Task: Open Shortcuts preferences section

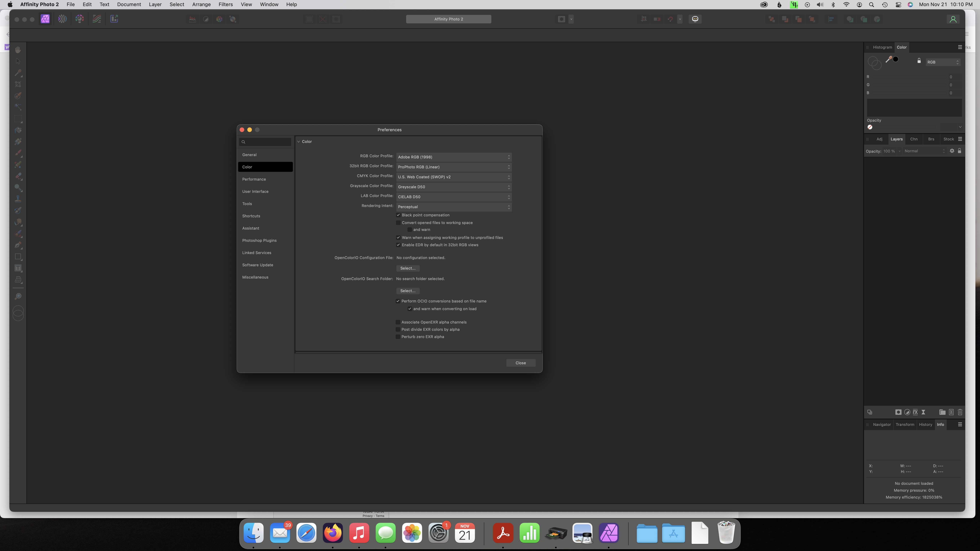Action: [x=265, y=216]
